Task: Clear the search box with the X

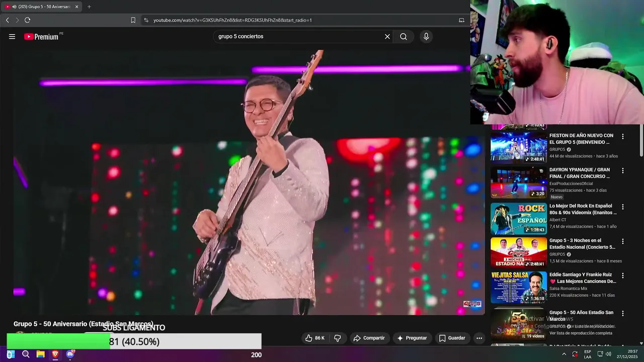Action: coord(387,37)
